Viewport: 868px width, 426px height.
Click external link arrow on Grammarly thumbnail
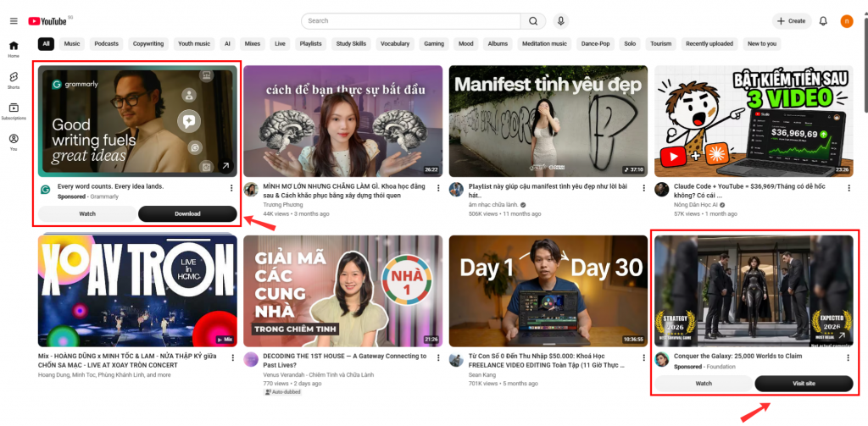pyautogui.click(x=225, y=165)
